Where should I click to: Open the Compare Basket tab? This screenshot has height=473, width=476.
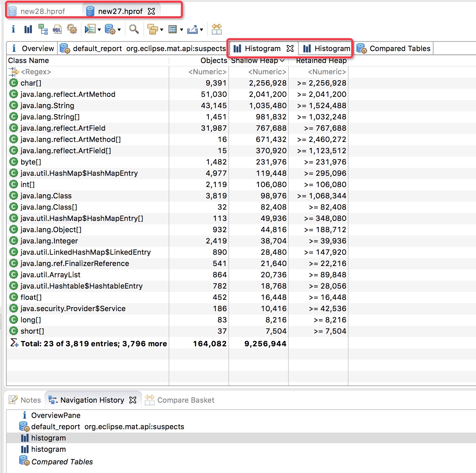(180, 400)
